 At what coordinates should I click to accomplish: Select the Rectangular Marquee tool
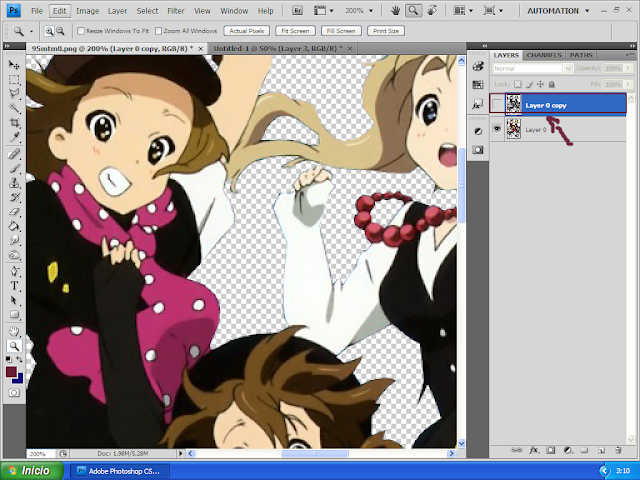pyautogui.click(x=14, y=80)
